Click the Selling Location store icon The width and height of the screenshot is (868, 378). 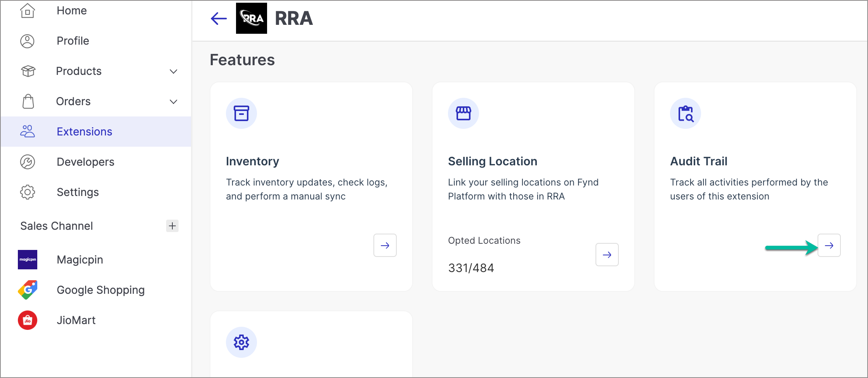[464, 113]
